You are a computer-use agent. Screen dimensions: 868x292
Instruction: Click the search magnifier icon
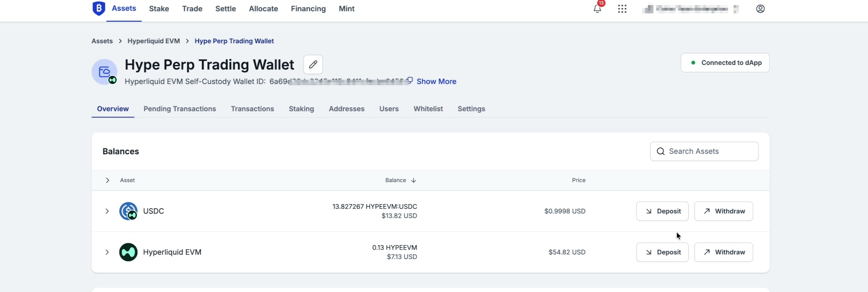660,152
